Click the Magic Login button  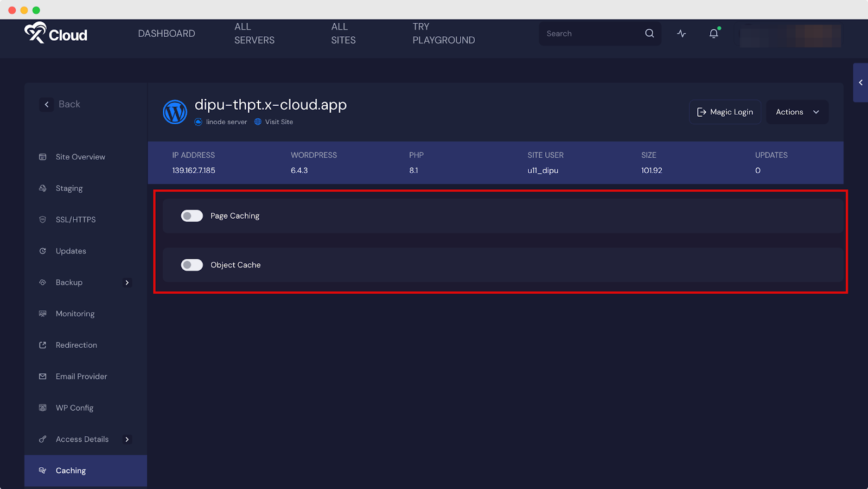725,112
